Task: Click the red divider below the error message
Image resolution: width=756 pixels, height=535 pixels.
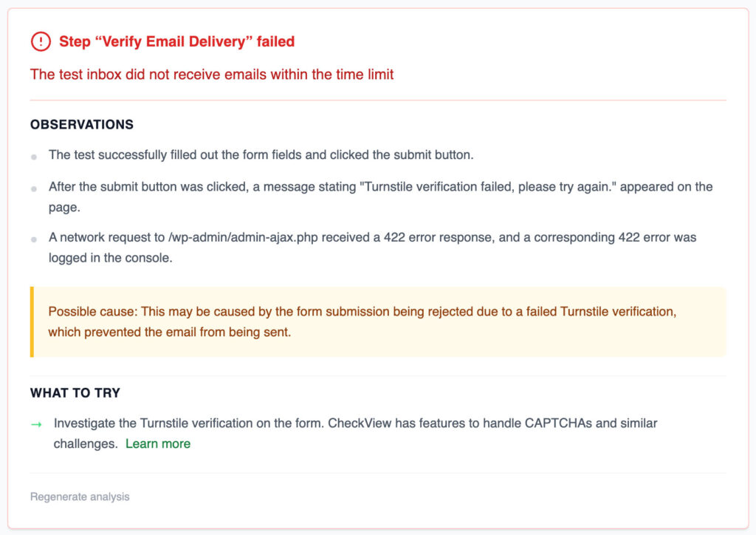Action: [378, 100]
